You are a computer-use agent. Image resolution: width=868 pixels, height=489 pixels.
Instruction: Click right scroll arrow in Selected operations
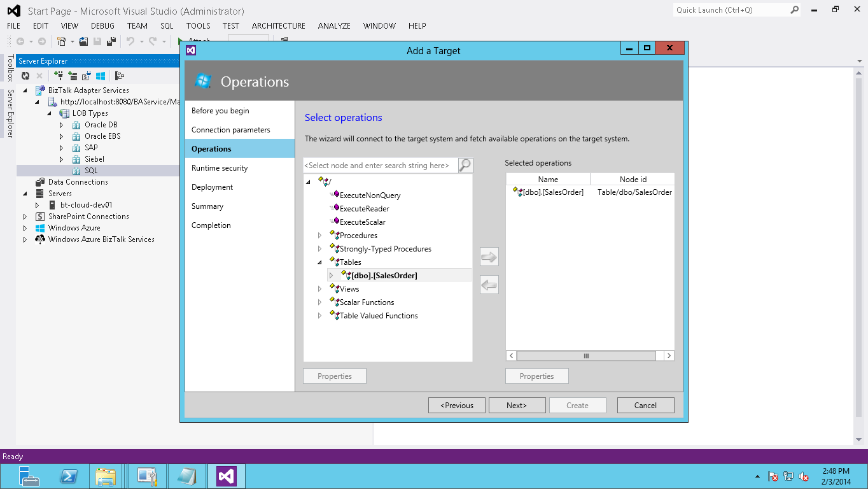669,356
